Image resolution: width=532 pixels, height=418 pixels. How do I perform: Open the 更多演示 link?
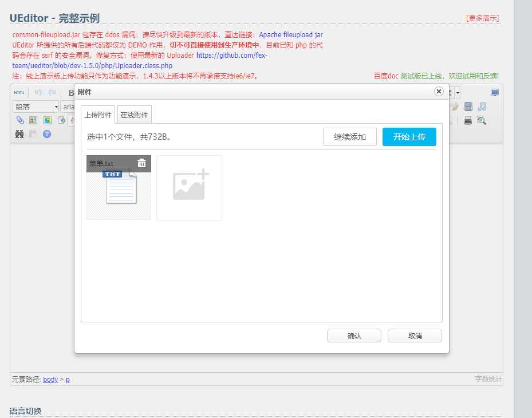coord(482,18)
